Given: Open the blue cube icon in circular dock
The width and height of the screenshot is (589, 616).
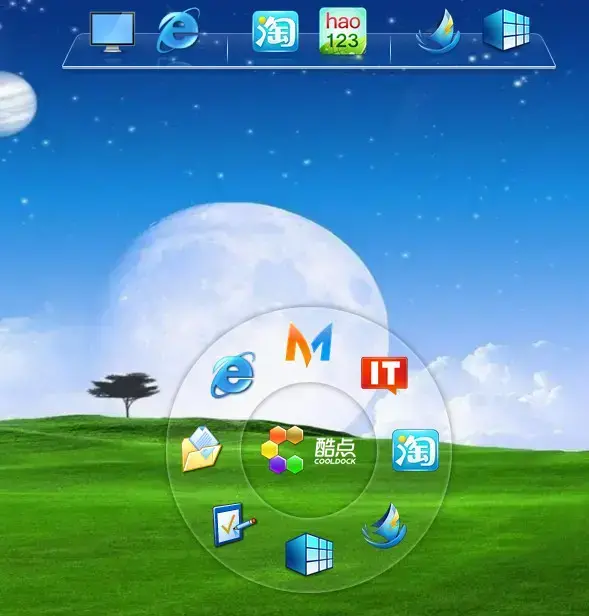Looking at the screenshot, I should pyautogui.click(x=309, y=554).
